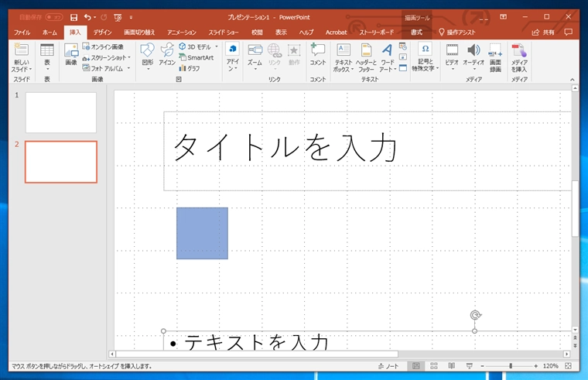Click Fit slide to window icon

[x=568, y=366]
